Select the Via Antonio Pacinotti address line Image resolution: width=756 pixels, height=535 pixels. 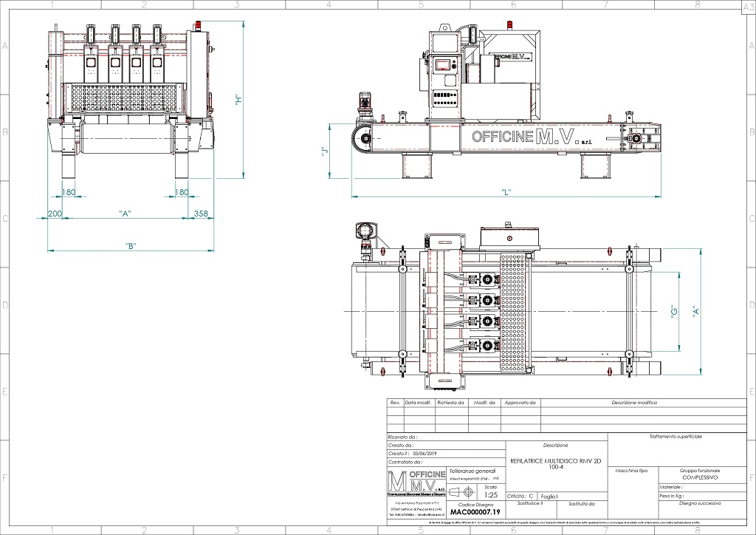point(417,502)
